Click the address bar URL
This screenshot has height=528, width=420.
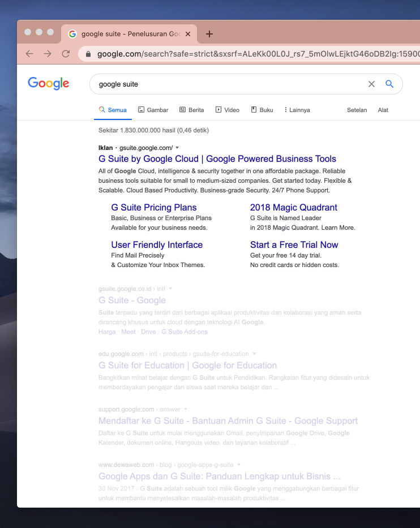pyautogui.click(x=258, y=54)
